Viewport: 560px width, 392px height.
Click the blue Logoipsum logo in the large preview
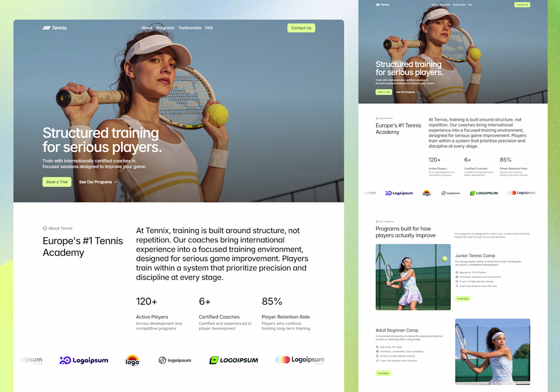[84, 360]
